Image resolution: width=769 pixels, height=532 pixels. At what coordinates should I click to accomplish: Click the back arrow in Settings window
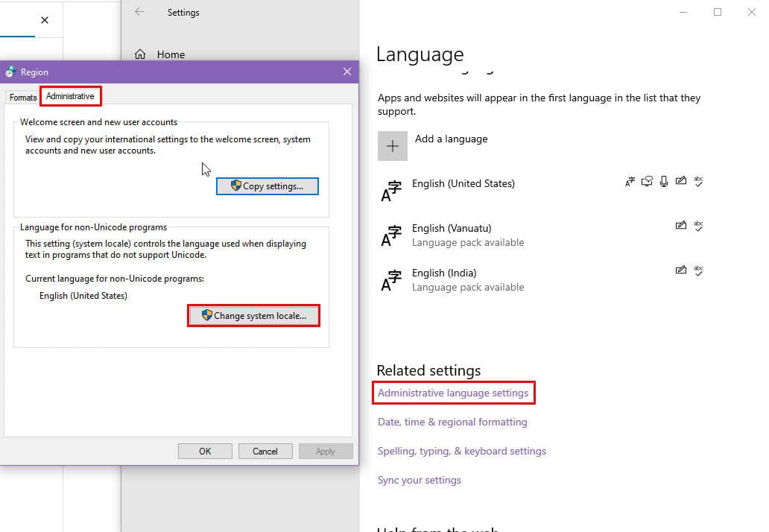coord(139,12)
